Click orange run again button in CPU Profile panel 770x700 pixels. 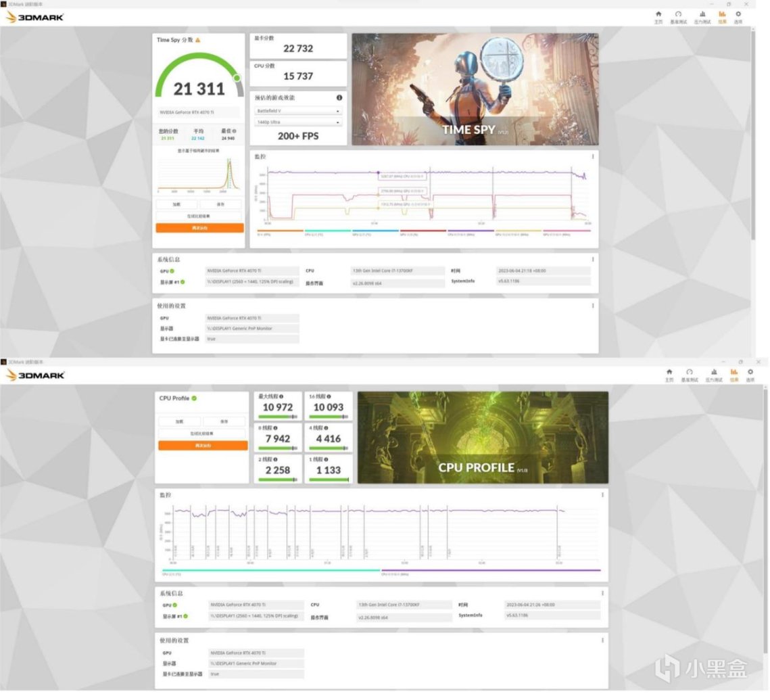203,446
